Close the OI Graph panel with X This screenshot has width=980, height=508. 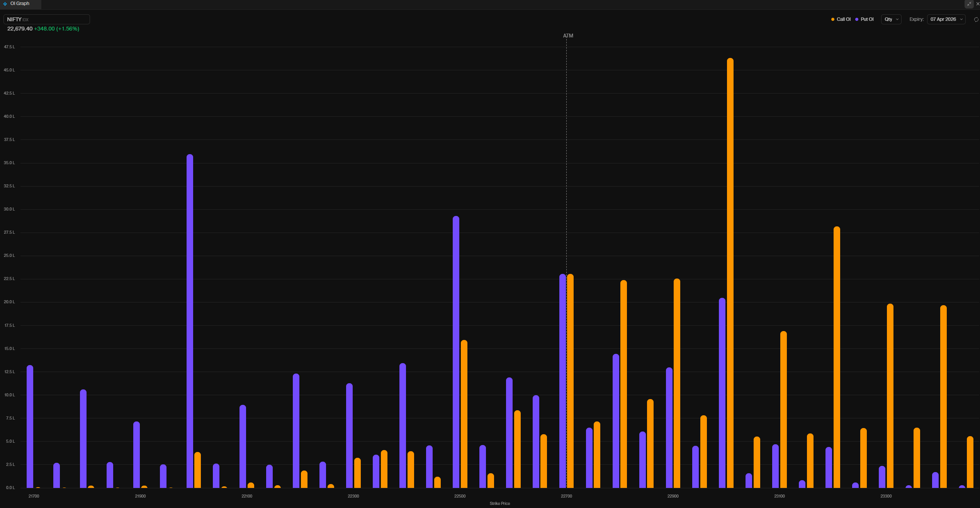978,4
